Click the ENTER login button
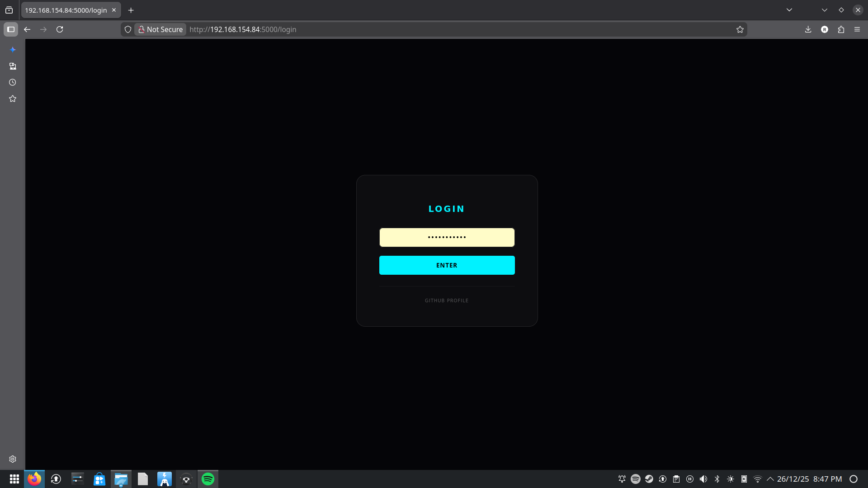868x488 pixels. pos(447,265)
